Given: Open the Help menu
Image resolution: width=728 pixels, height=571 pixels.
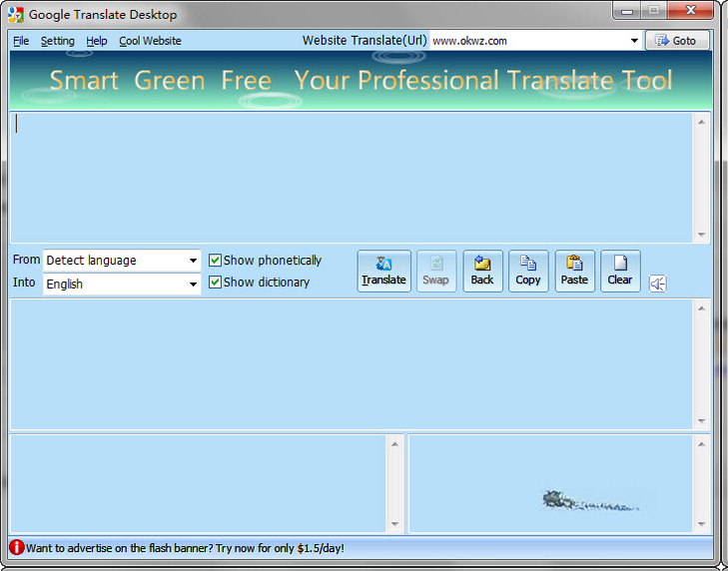Looking at the screenshot, I should (x=97, y=41).
